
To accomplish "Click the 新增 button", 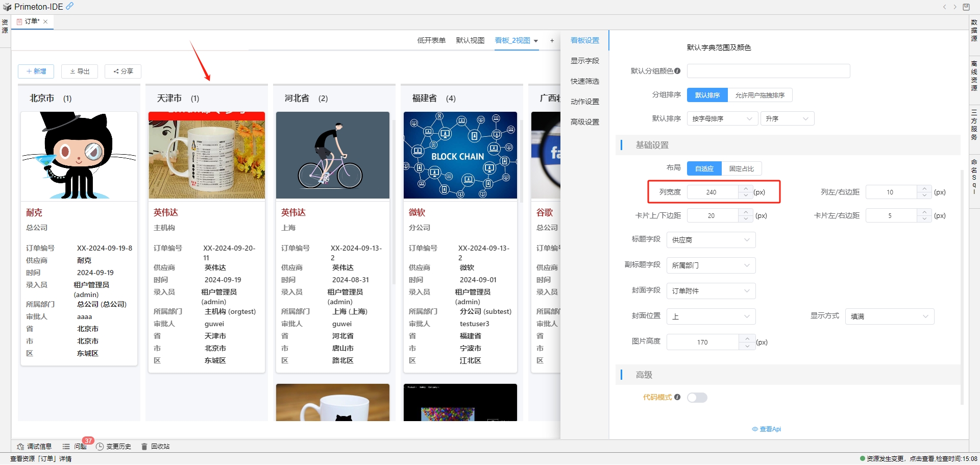I will [x=36, y=71].
